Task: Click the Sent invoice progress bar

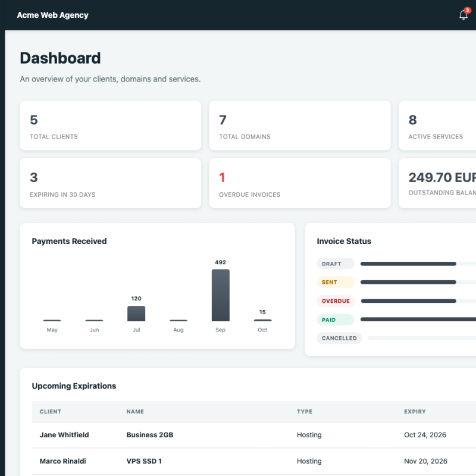Action: click(x=418, y=282)
